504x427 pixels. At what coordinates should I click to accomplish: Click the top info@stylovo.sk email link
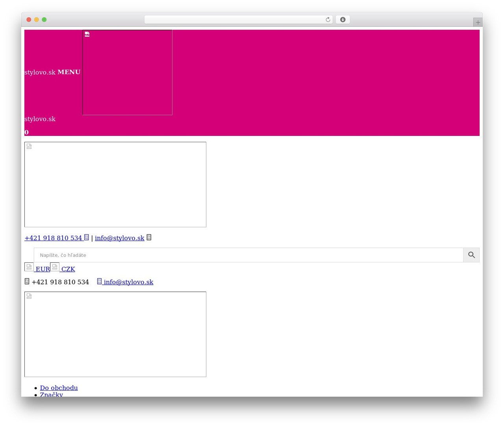click(x=119, y=238)
